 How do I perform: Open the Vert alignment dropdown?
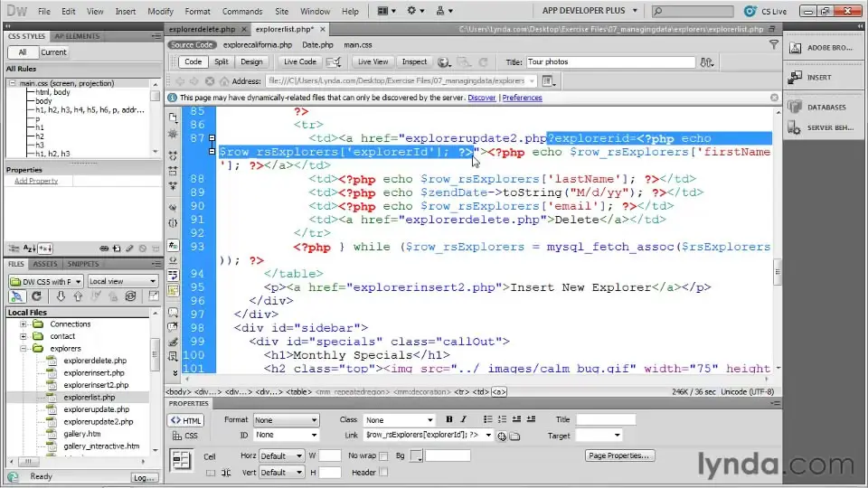coord(281,473)
